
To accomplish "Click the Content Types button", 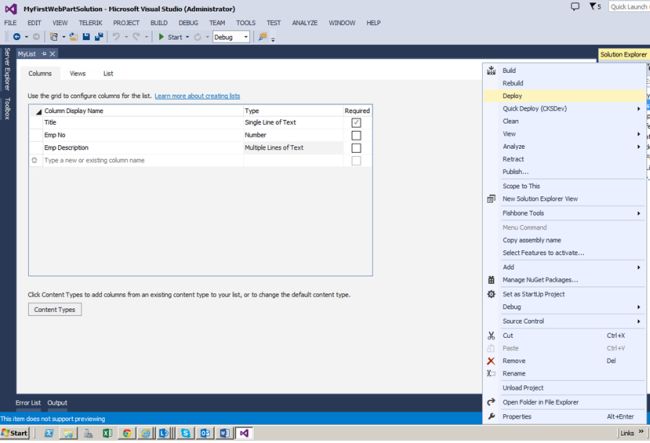I will (x=55, y=310).
